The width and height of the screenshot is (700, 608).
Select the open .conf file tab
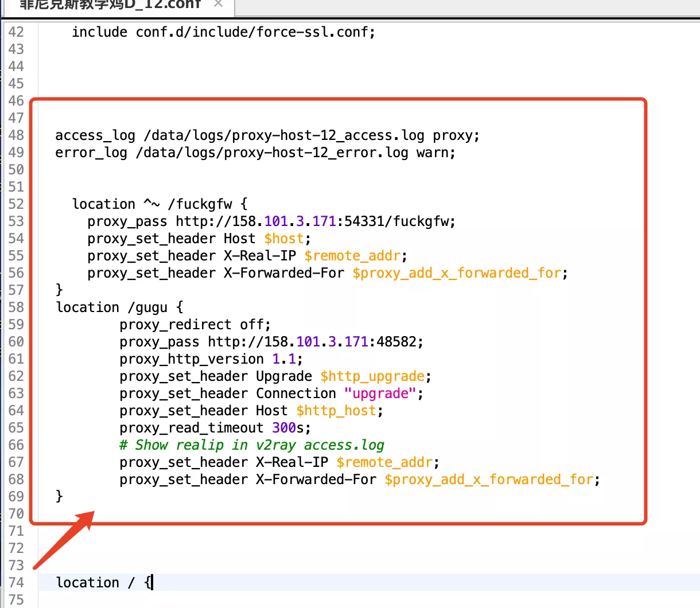pos(109,5)
